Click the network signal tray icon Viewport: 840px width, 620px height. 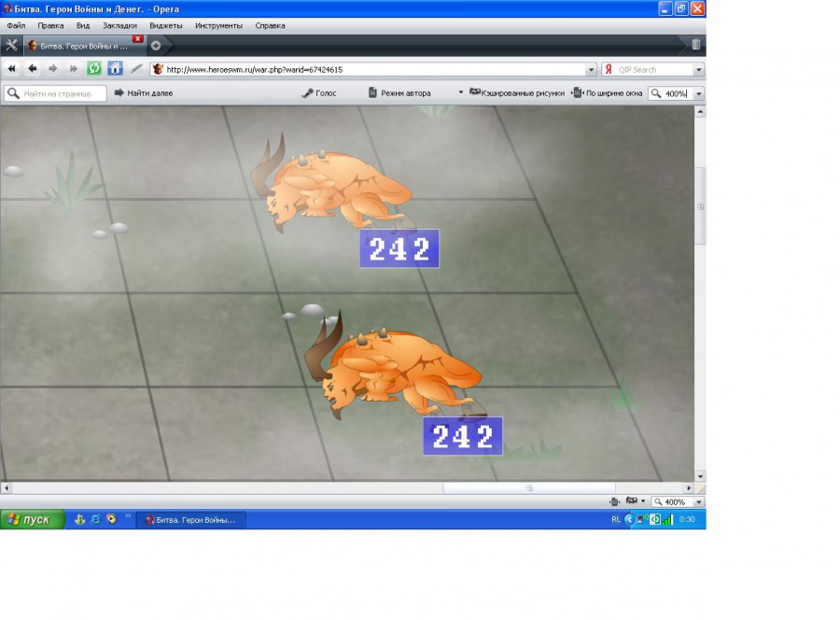tap(667, 519)
